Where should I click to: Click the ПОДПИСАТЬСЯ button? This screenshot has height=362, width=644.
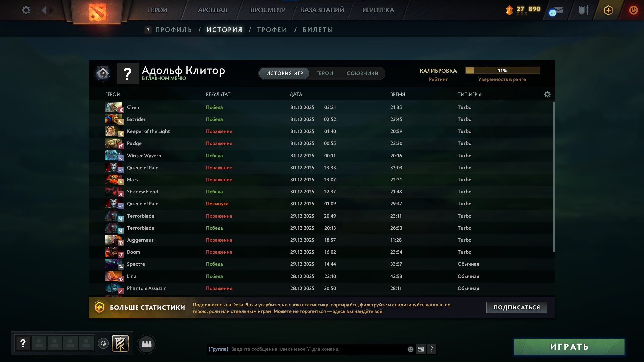[517, 307]
